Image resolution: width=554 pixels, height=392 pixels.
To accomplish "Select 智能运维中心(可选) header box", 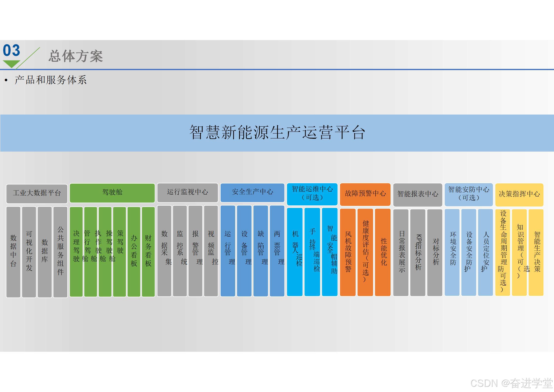I will (x=312, y=194).
